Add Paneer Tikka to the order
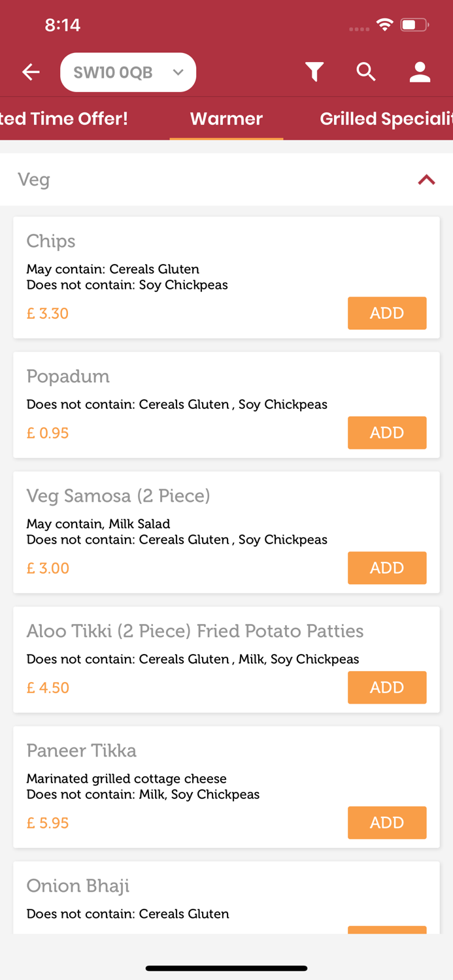Viewport: 453px width, 980px height. pyautogui.click(x=387, y=823)
